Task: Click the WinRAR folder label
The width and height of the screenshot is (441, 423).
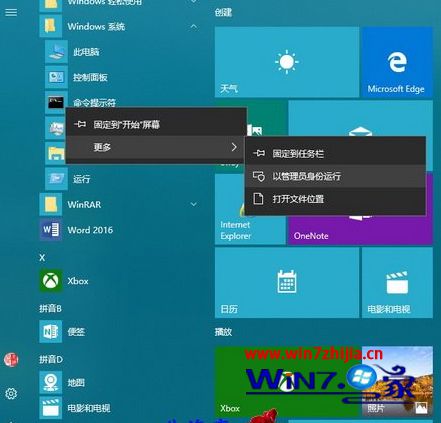Action: (84, 204)
